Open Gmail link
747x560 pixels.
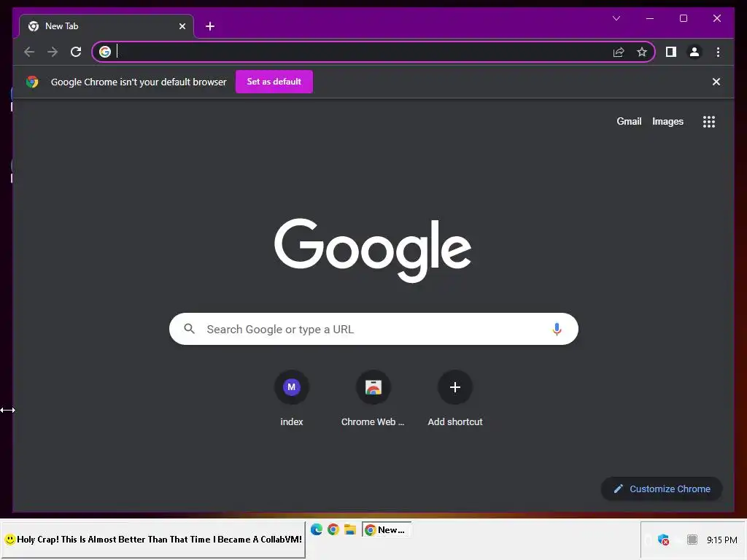tap(629, 122)
